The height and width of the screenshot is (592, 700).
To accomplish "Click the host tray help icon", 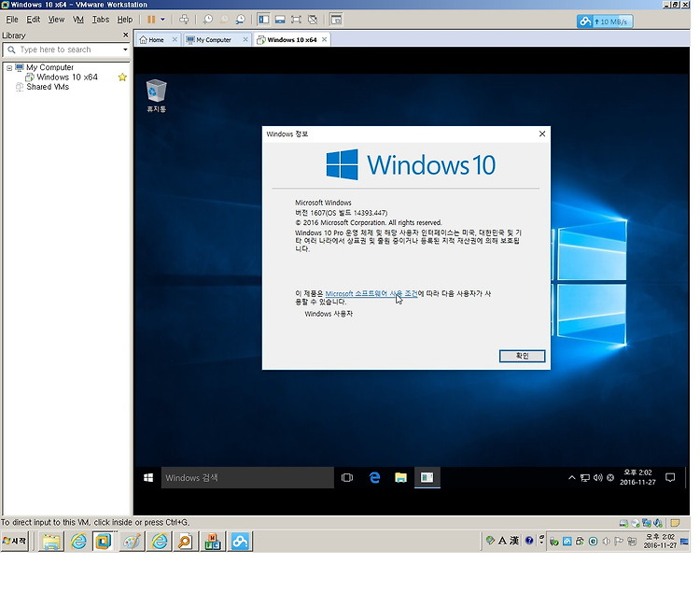I will (529, 541).
